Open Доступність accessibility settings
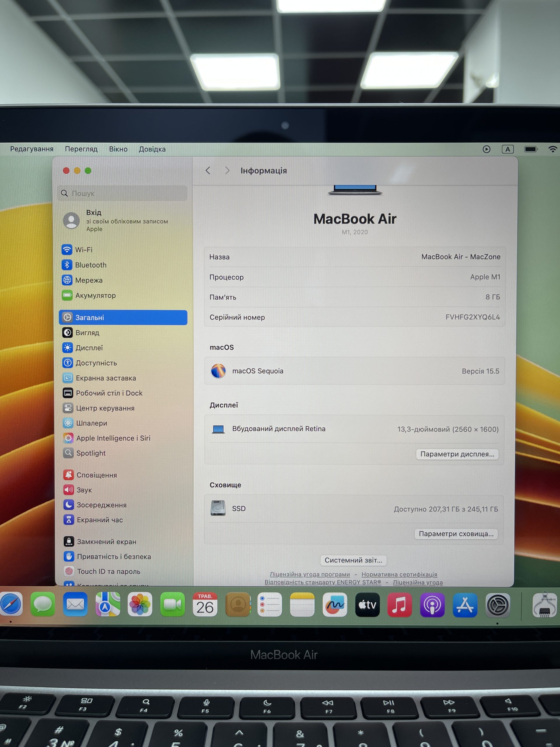 (x=90, y=363)
